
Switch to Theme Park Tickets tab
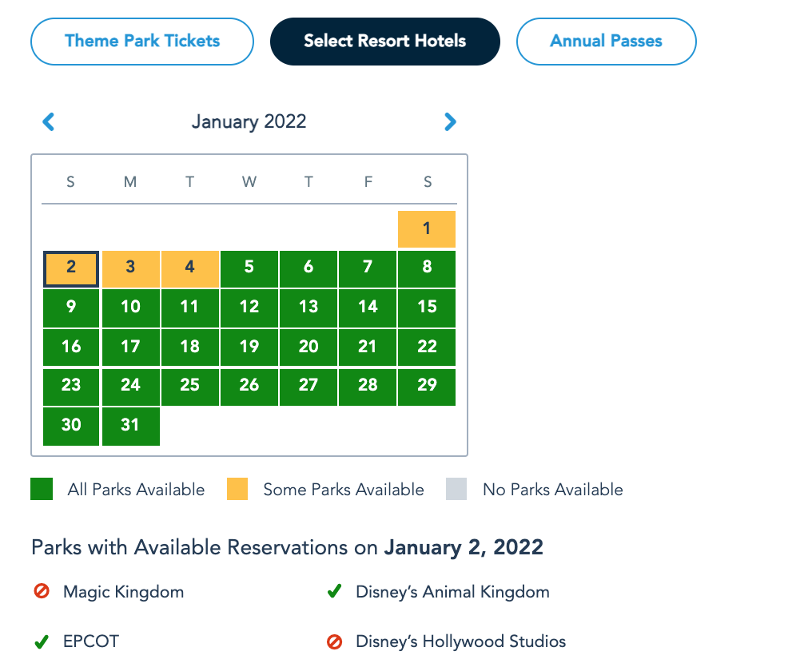click(x=142, y=42)
